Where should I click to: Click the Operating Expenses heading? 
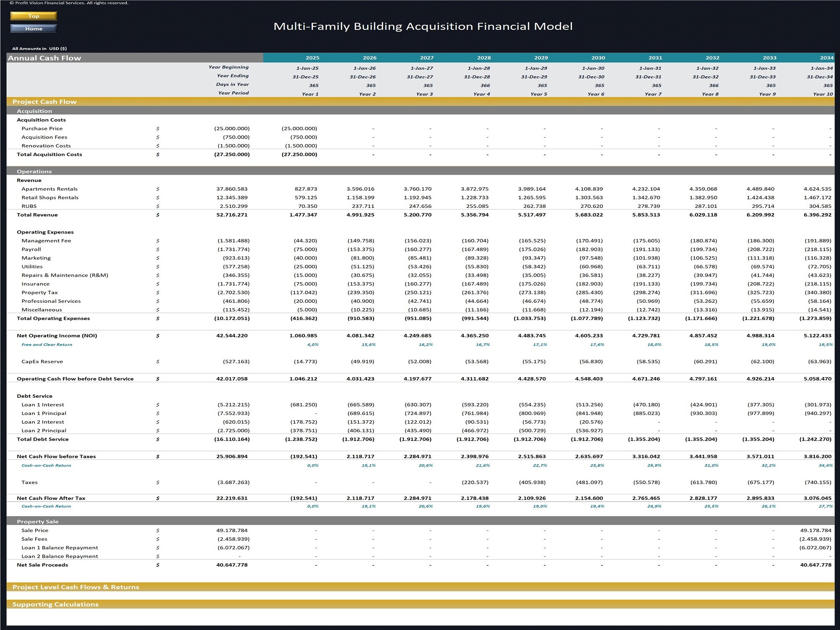click(45, 232)
